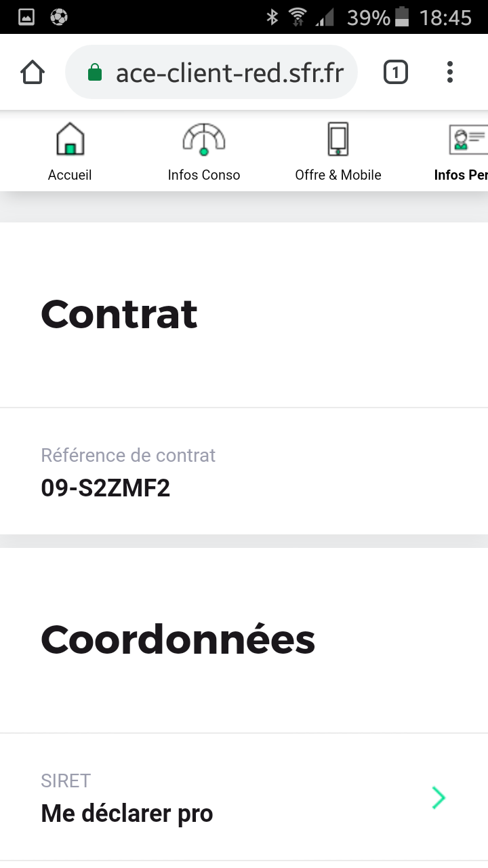Open the Chrome three-dot overflow menu
The image size is (488, 868).
click(450, 73)
